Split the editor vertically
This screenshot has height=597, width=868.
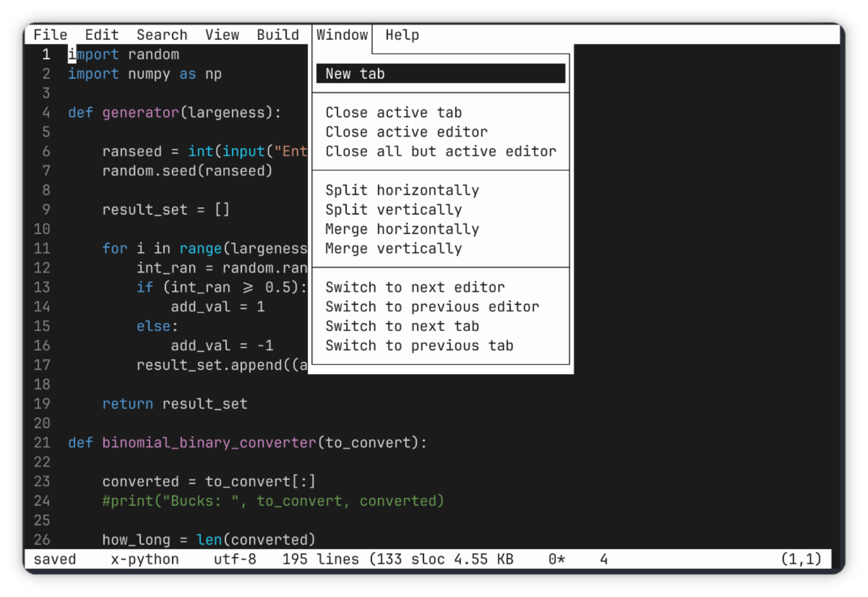(393, 209)
